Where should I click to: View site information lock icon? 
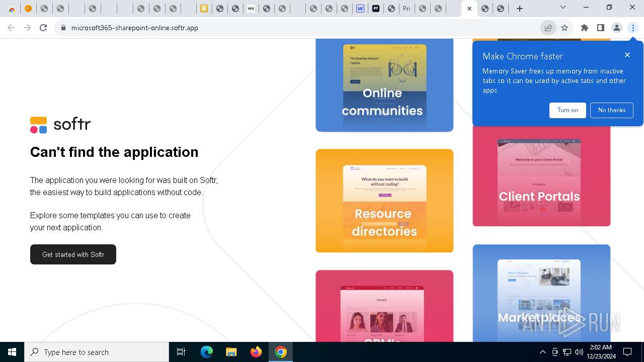(63, 28)
